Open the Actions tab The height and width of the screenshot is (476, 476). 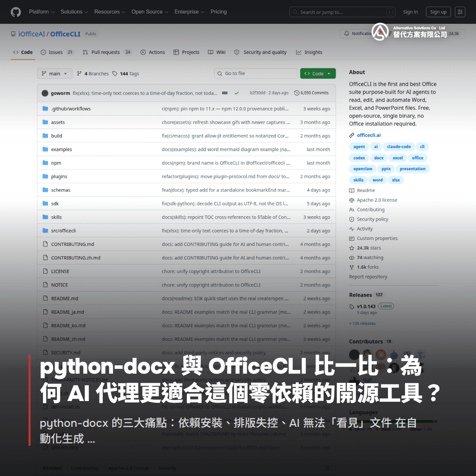pyautogui.click(x=153, y=52)
